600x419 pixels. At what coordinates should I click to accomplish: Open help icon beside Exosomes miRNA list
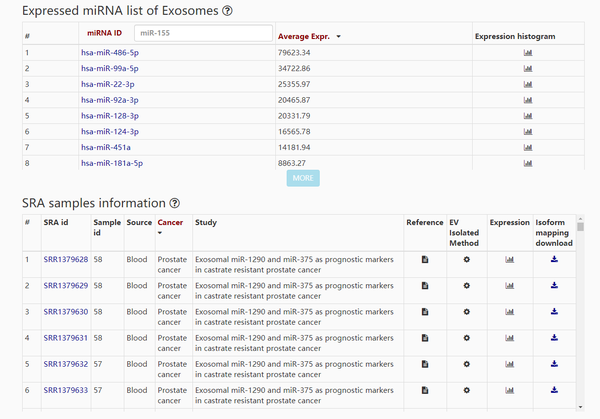click(x=227, y=11)
